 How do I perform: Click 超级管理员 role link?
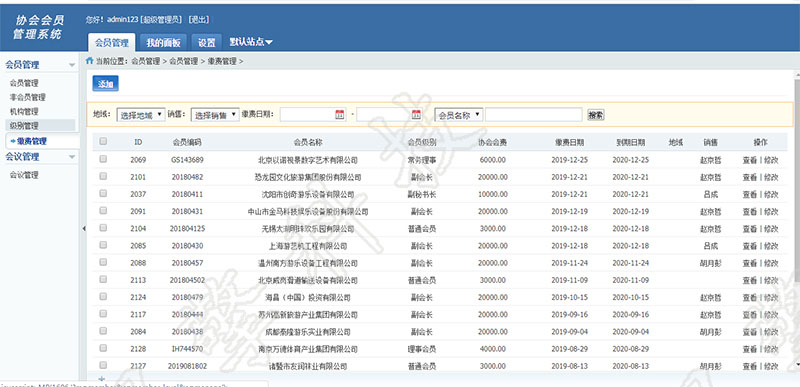tap(161, 19)
